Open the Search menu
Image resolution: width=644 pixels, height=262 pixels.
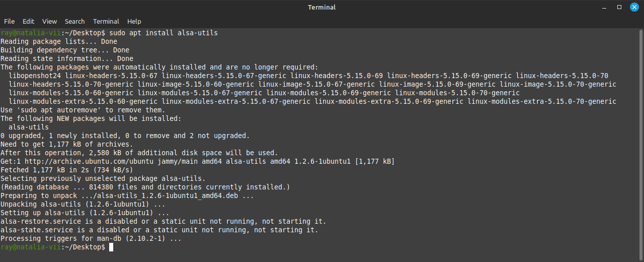74,21
